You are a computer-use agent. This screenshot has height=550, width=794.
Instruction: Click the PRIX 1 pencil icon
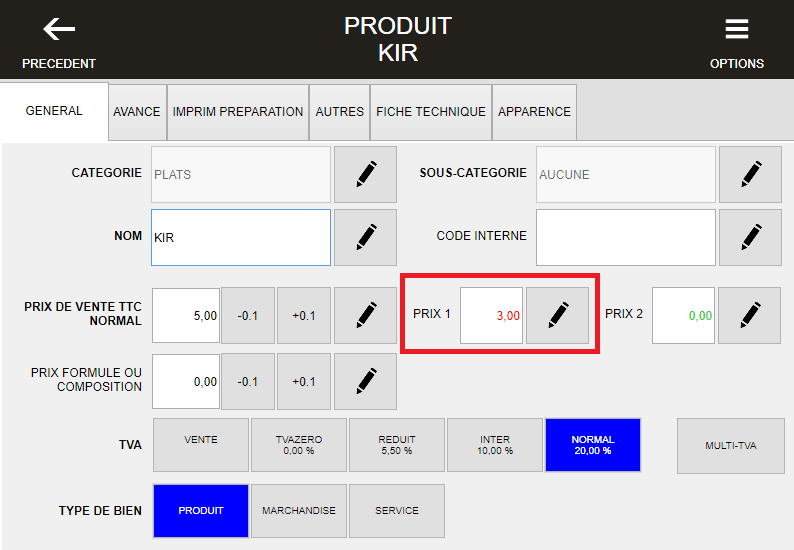coord(557,315)
